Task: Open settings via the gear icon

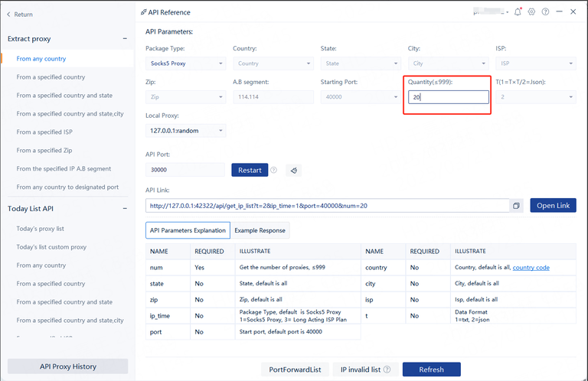Action: point(532,12)
